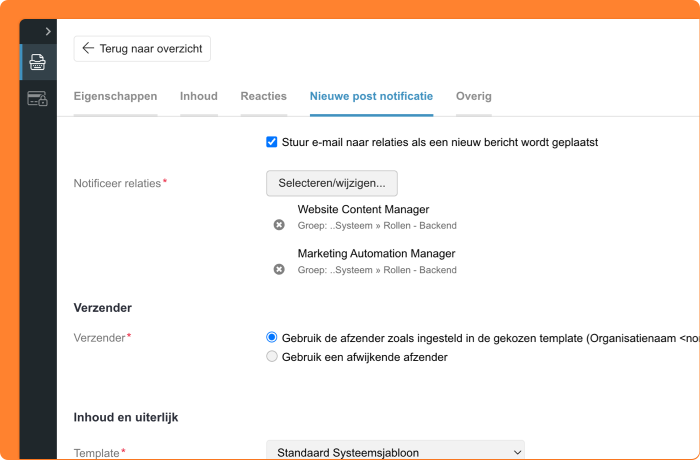Viewport: 700px width, 460px height.
Task: Select Gebruik een afwijkende afzender radio
Action: pyautogui.click(x=271, y=356)
